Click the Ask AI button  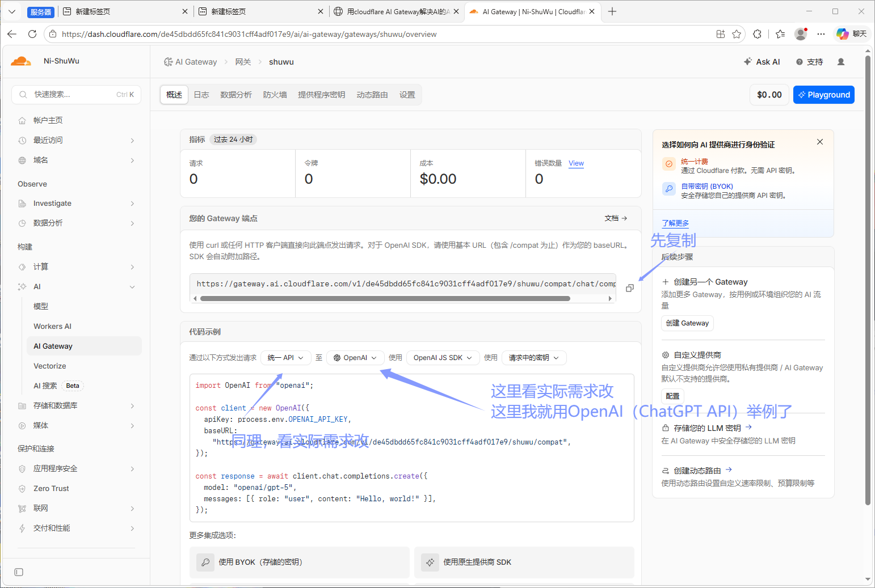point(762,62)
